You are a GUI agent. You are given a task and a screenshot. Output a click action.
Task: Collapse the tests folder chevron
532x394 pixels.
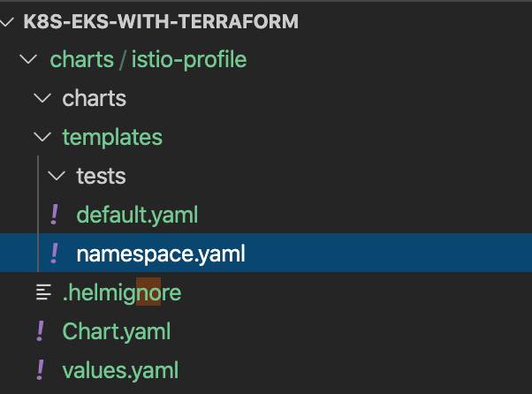coord(56,177)
